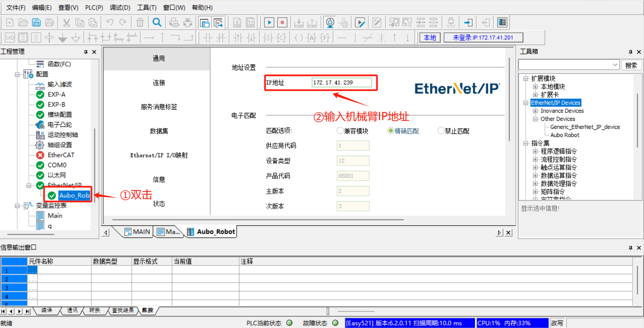
Task: Click the blue magnifier Search icon
Action: [157, 23]
